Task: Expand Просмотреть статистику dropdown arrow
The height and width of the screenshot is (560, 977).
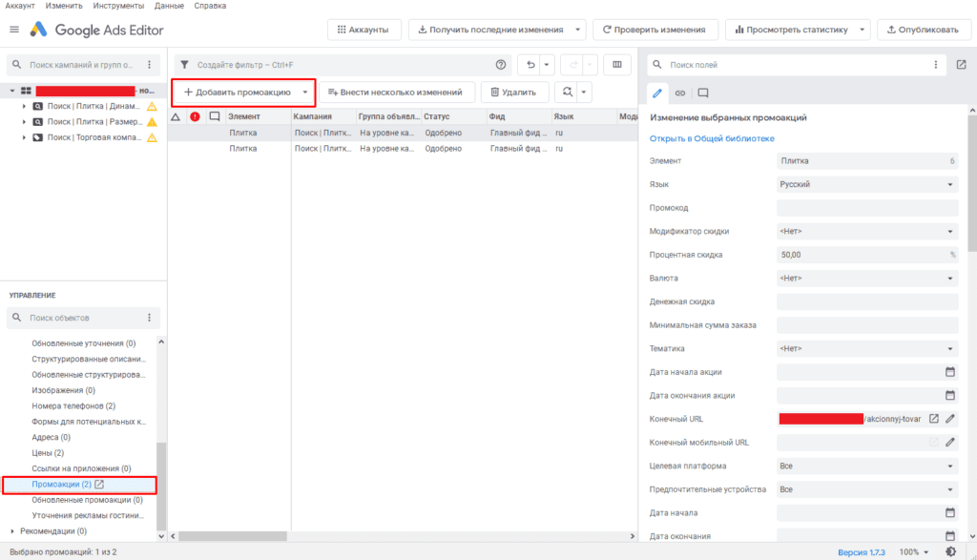Action: (x=862, y=30)
